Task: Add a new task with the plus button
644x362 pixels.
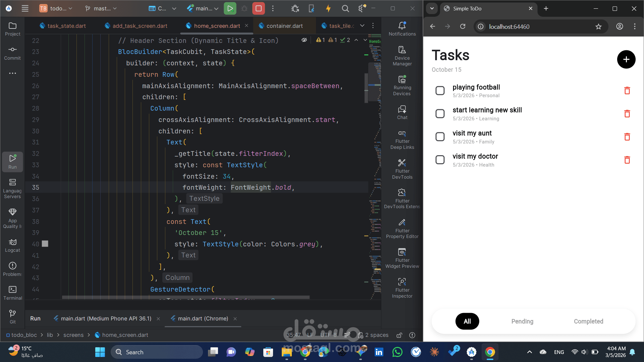Action: (626, 59)
